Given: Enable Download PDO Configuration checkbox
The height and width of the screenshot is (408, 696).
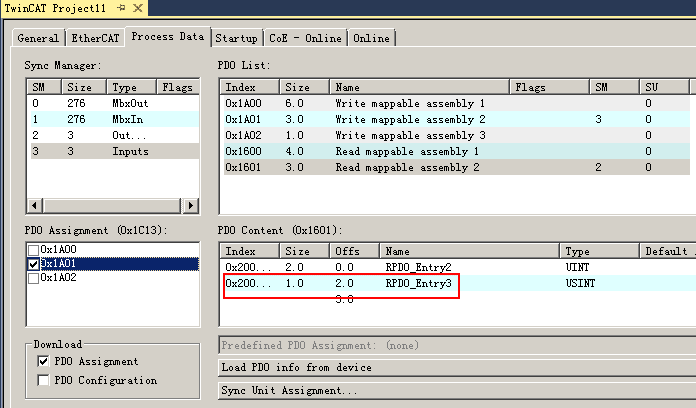Looking at the screenshot, I should [x=43, y=380].
